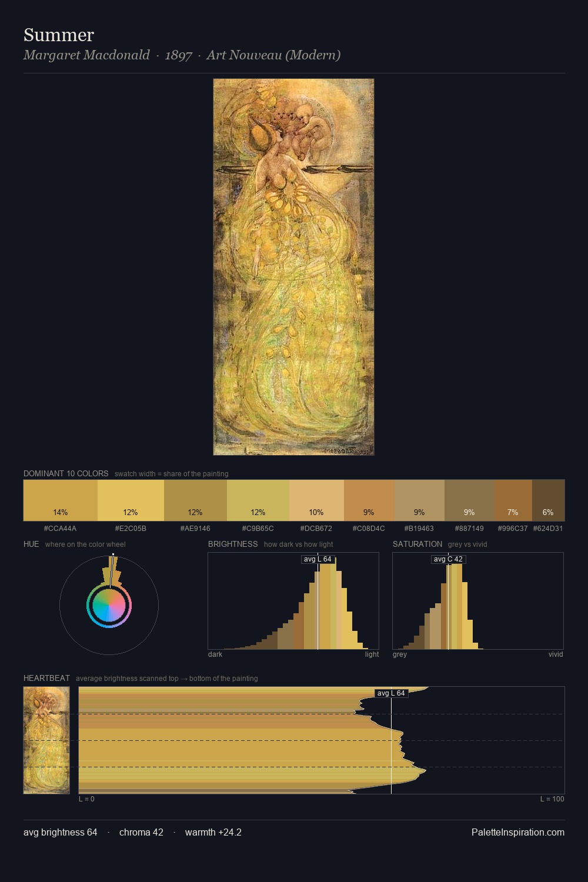The width and height of the screenshot is (588, 882).
Task: Click the 'avg brightness 64' footer stat
Action: click(61, 832)
